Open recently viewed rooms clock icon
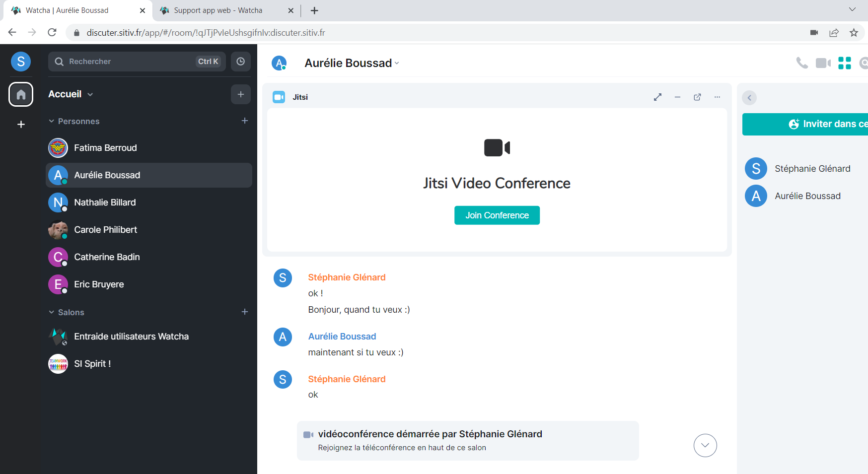Image resolution: width=868 pixels, height=474 pixels. pos(241,62)
